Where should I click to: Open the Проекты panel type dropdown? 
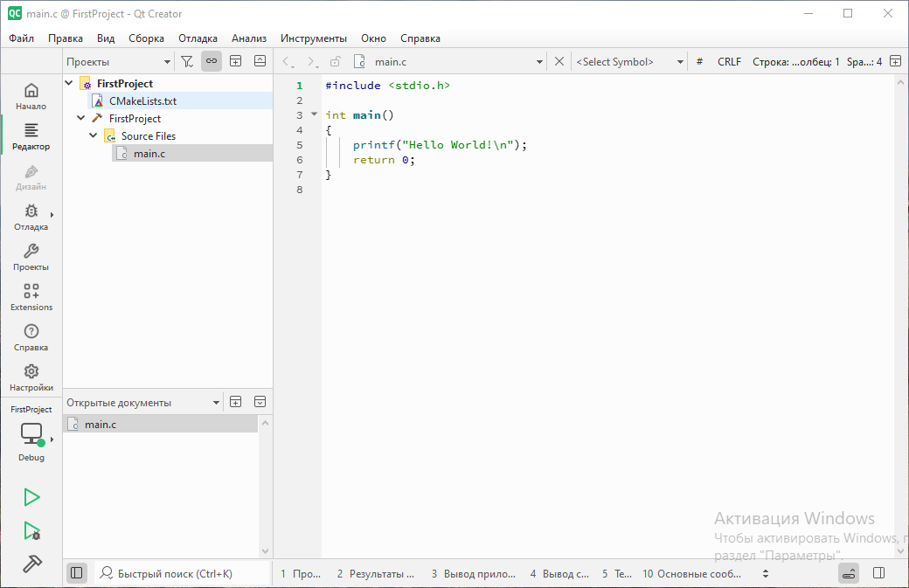[x=118, y=61]
